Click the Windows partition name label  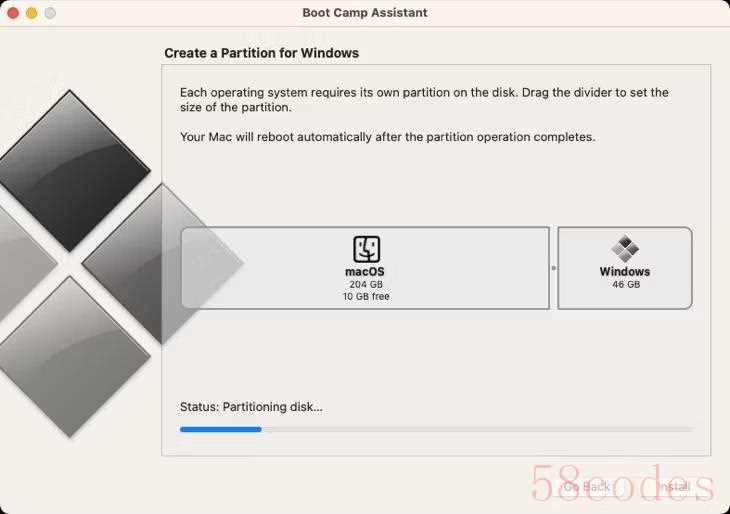pyautogui.click(x=625, y=271)
